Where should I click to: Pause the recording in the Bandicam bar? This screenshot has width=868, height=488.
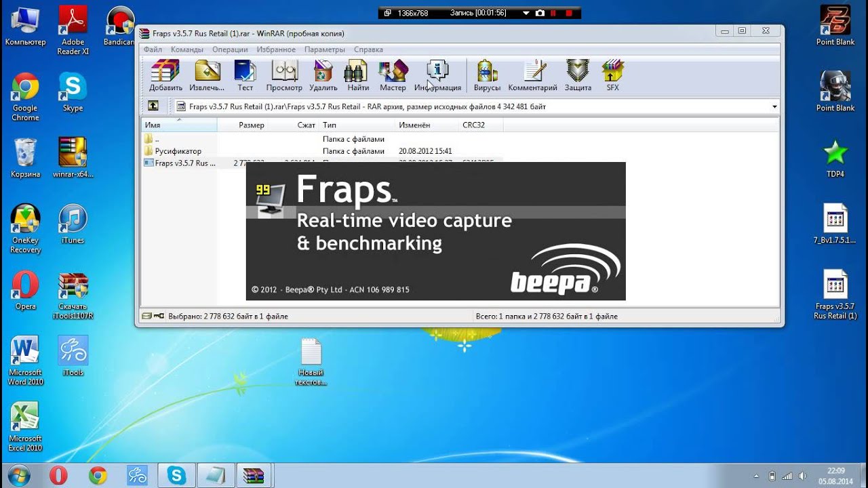pos(553,13)
